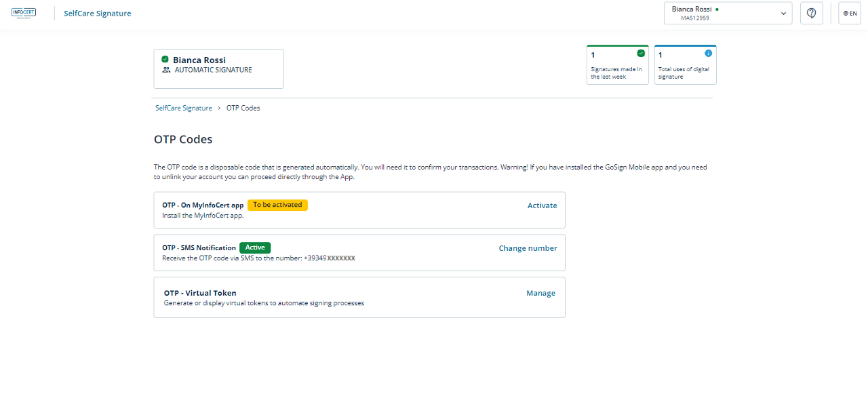868x415 pixels.
Task: Change language with the EN globe button
Action: click(850, 13)
